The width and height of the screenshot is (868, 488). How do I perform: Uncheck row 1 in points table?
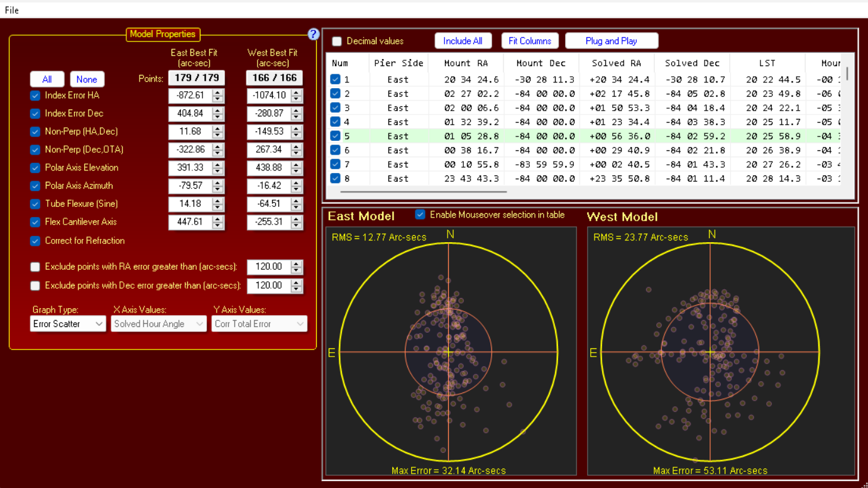tap(335, 79)
